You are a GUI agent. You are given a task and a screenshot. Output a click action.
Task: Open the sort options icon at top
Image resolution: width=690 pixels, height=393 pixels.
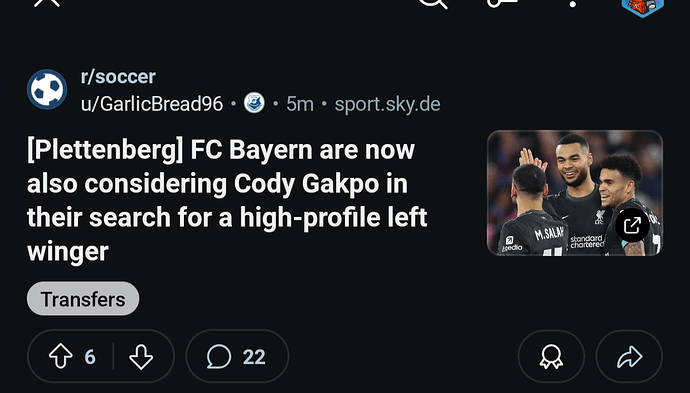pos(502,2)
